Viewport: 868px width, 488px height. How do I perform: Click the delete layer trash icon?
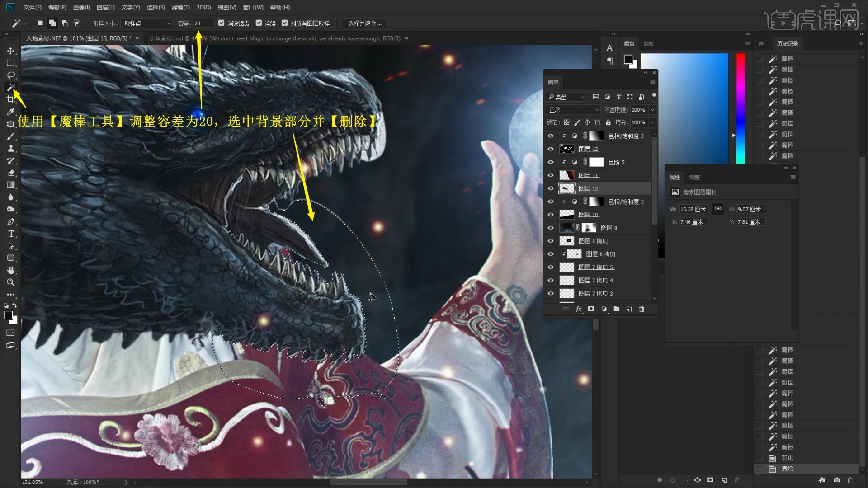click(x=642, y=309)
